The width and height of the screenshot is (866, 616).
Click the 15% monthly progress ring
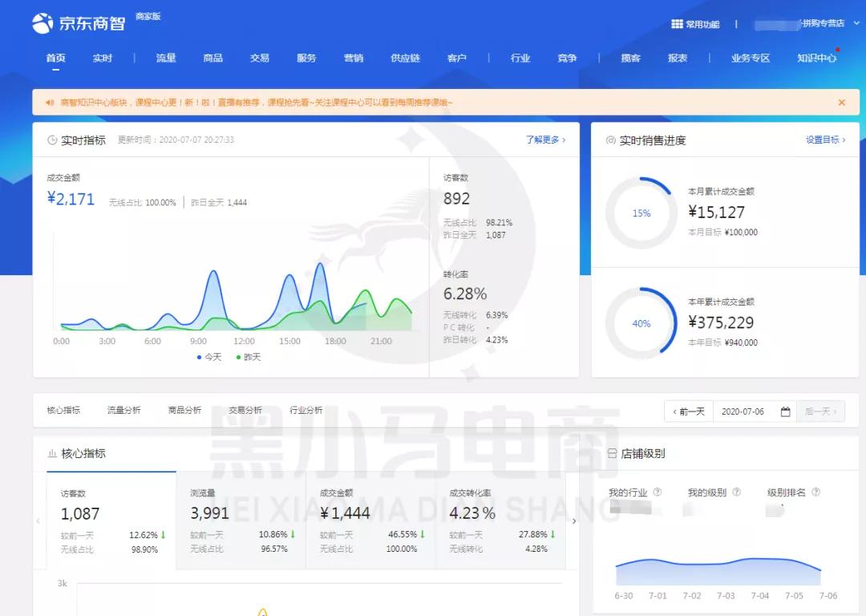(x=641, y=213)
